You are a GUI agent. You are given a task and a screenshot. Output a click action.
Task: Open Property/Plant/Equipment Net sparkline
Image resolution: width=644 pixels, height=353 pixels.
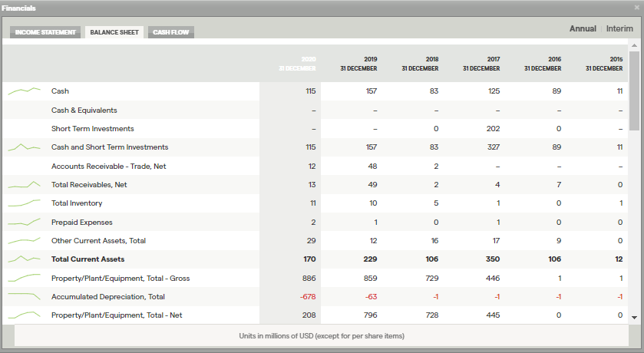pyautogui.click(x=25, y=315)
